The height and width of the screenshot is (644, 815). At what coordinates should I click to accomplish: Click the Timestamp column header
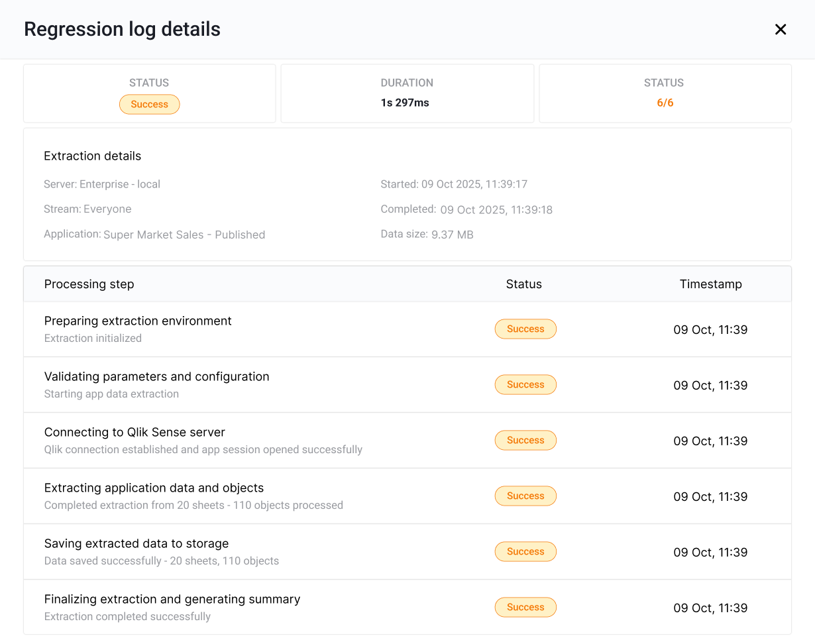[710, 284]
